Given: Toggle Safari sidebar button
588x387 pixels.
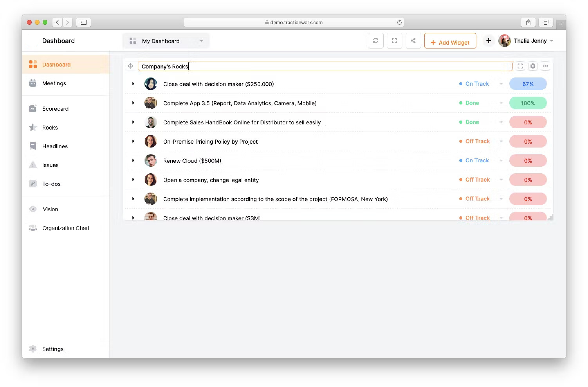Looking at the screenshot, I should tap(84, 22).
